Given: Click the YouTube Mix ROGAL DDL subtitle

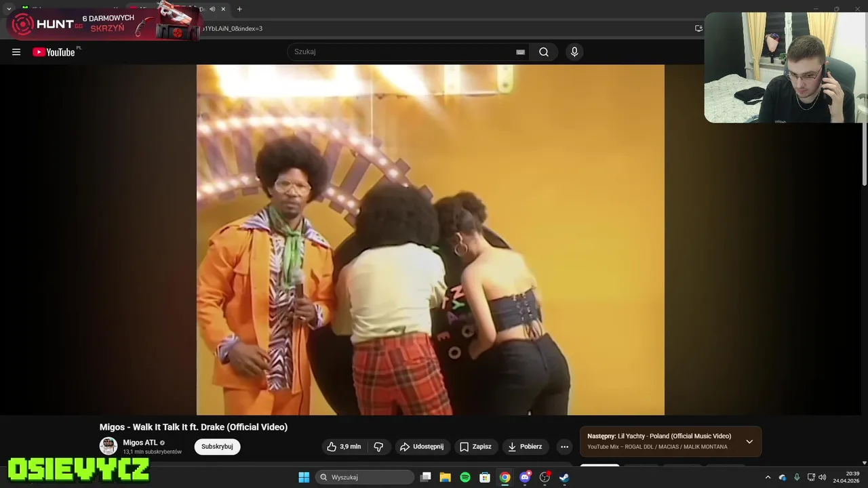Looking at the screenshot, I should tap(657, 447).
